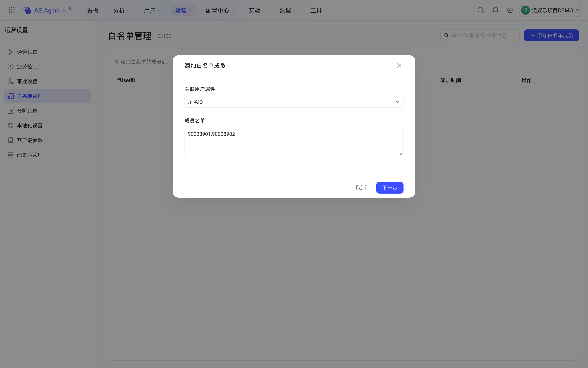Click the #UserID column header
Screen dimensions: 588x368
(126, 80)
